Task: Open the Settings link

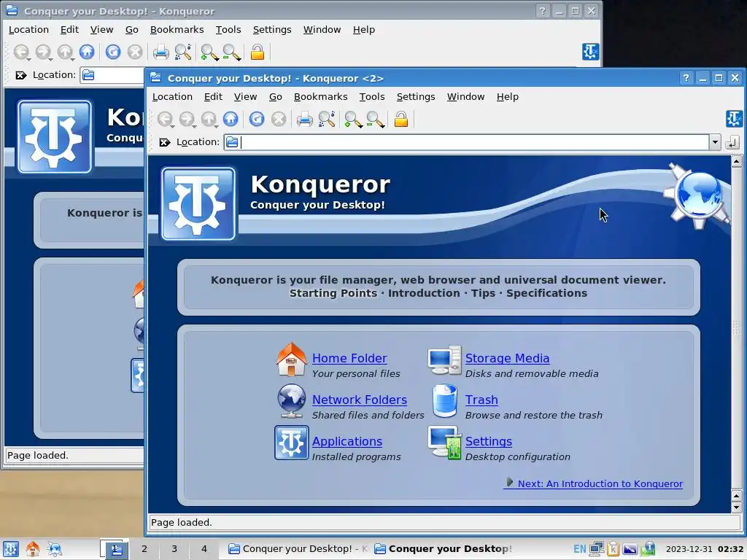Action: click(489, 441)
